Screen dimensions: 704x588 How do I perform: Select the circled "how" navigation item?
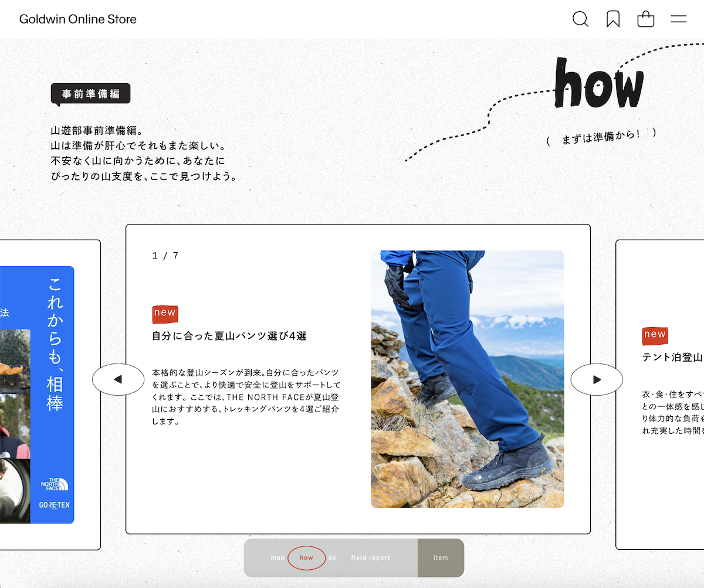coord(306,558)
